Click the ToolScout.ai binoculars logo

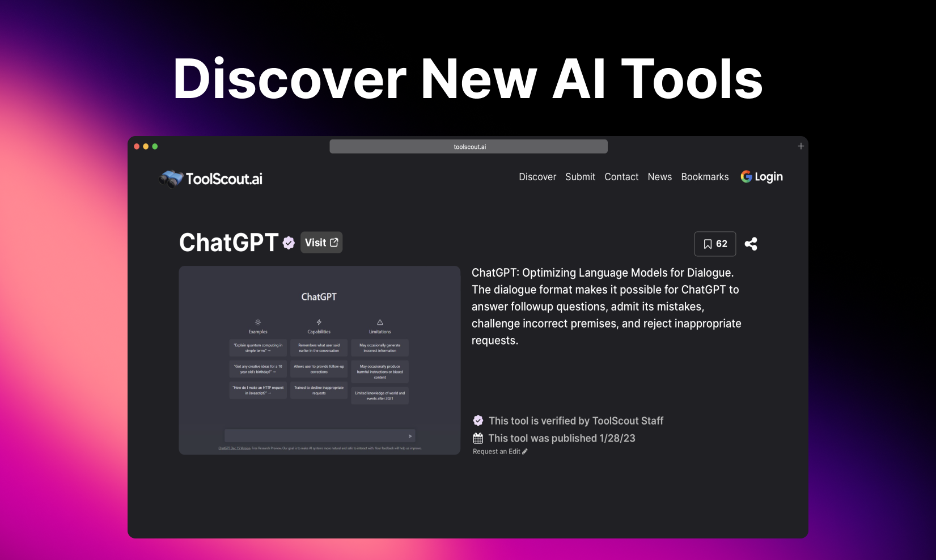(x=210, y=179)
